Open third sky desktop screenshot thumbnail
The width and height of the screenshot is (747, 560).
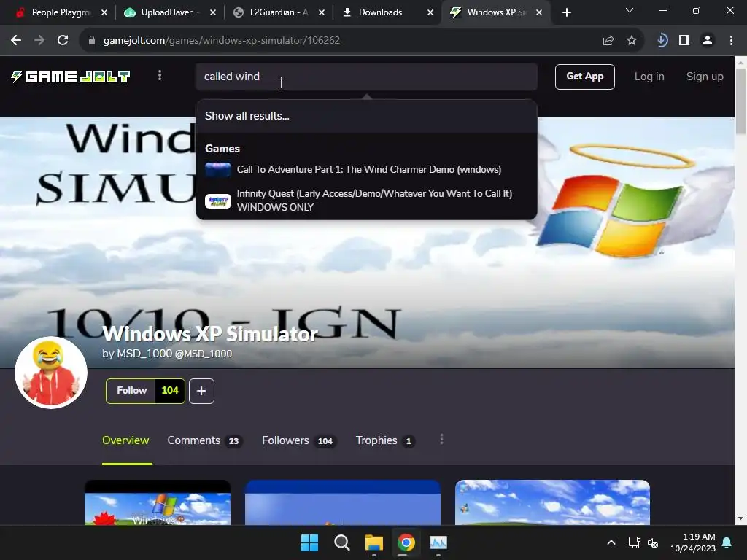point(553,502)
